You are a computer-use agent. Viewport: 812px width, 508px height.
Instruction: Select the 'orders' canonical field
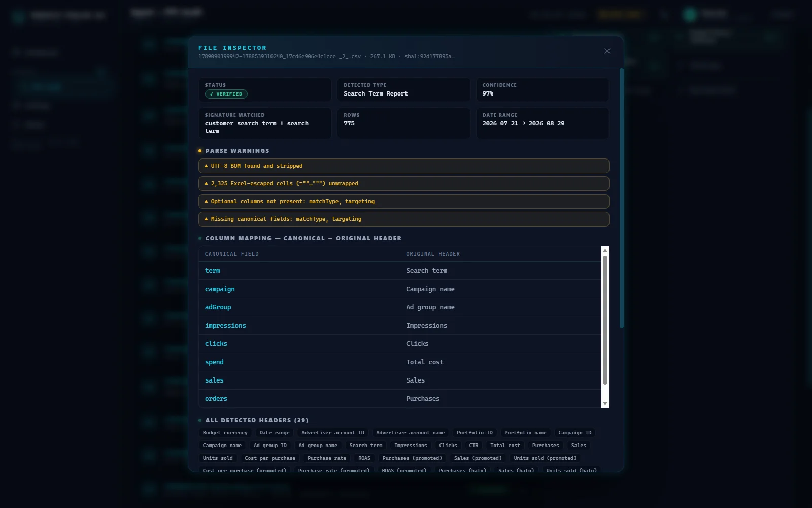point(216,399)
